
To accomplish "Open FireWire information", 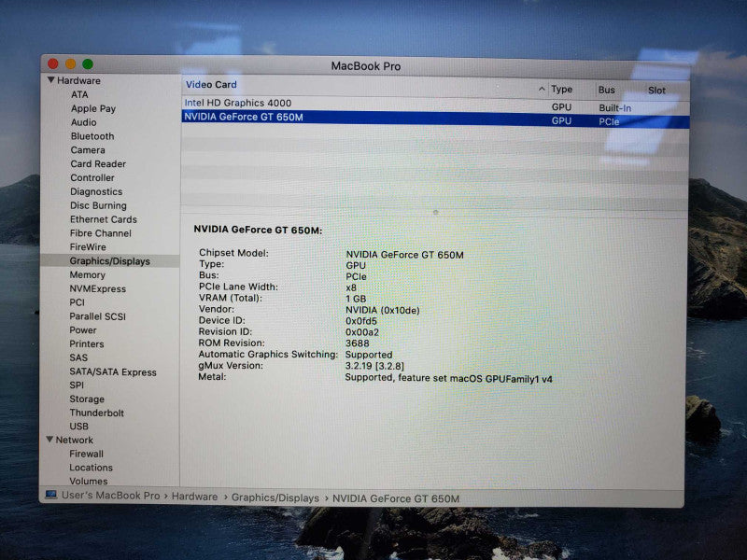I will tap(88, 246).
